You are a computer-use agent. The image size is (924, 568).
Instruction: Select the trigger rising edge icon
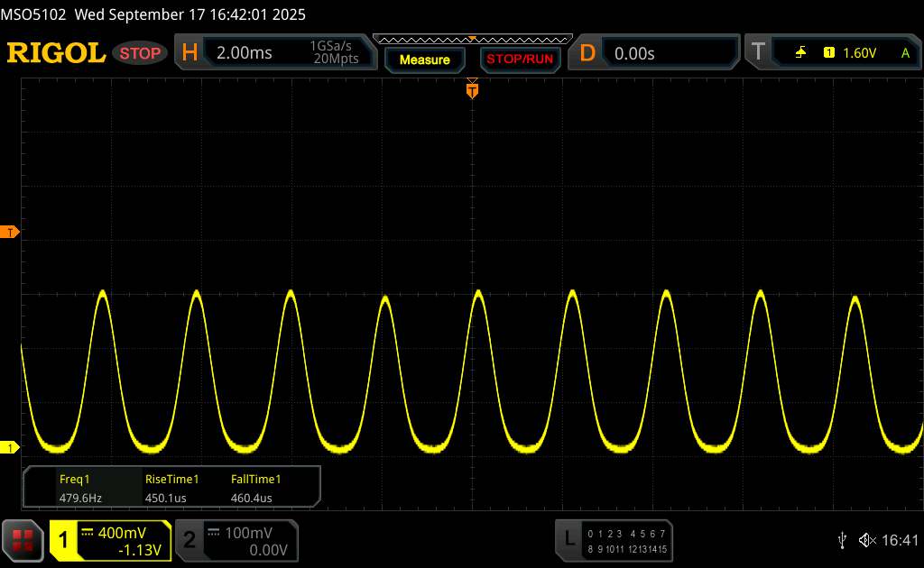[800, 53]
